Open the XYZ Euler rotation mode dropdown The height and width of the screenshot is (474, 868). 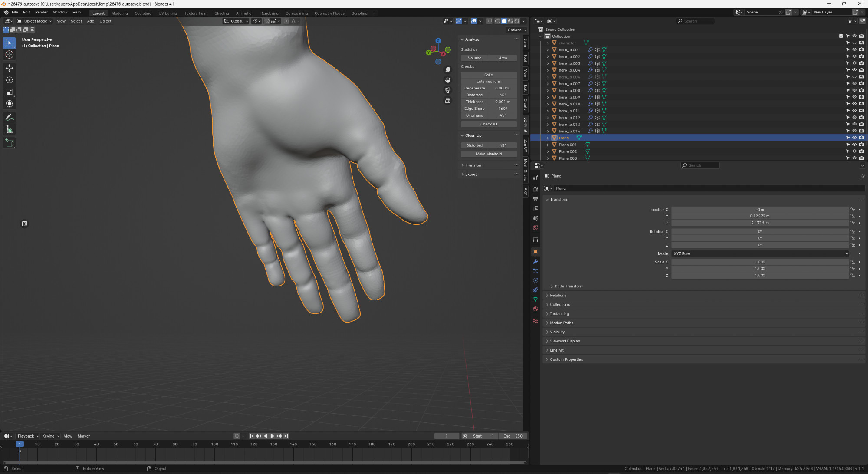click(x=760, y=253)
